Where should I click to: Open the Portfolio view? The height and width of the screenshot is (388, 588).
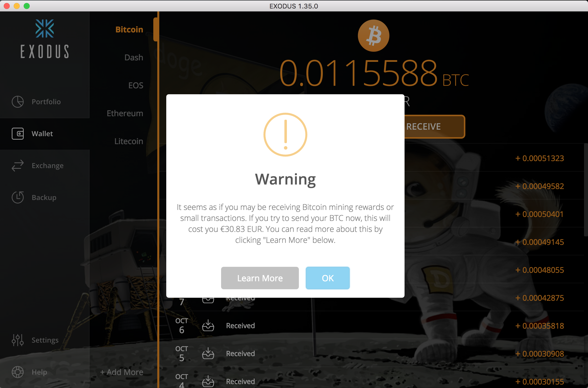pos(46,102)
